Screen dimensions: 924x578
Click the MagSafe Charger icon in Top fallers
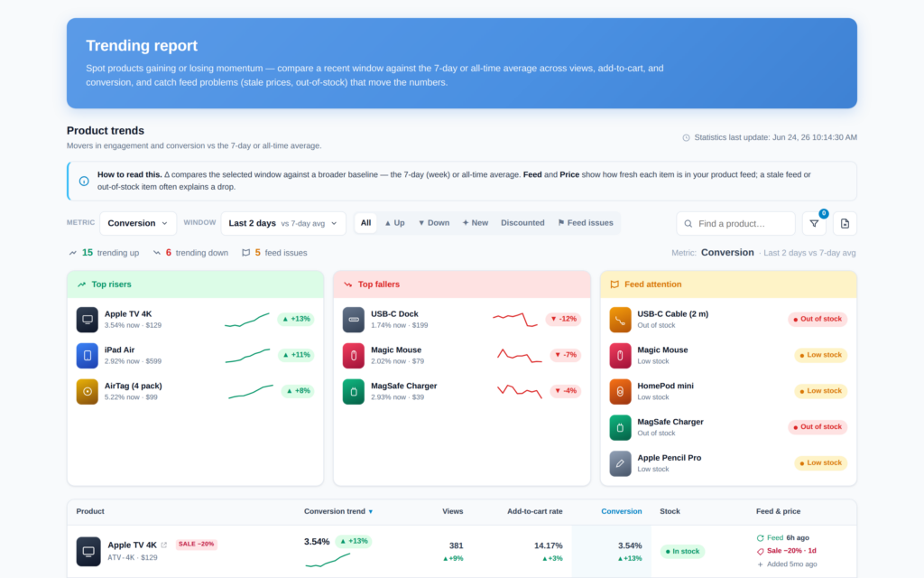point(354,392)
